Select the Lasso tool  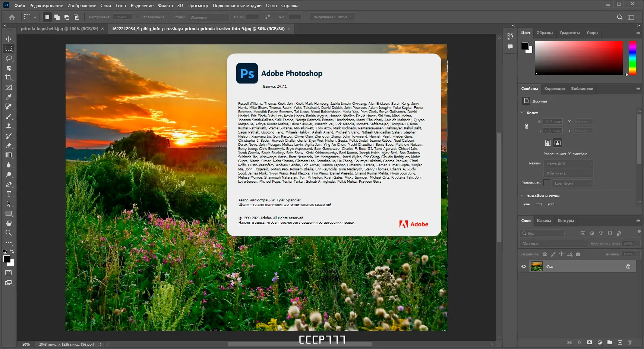[8, 58]
